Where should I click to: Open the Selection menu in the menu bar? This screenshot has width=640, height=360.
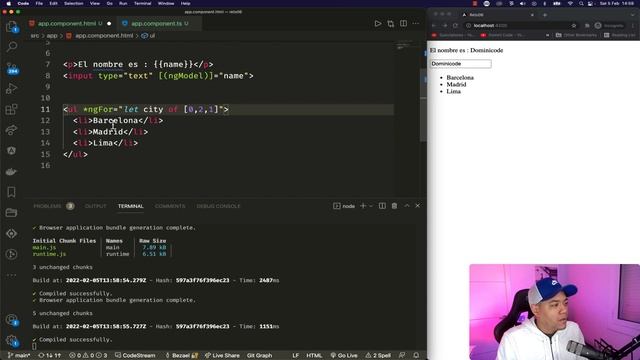73,3
